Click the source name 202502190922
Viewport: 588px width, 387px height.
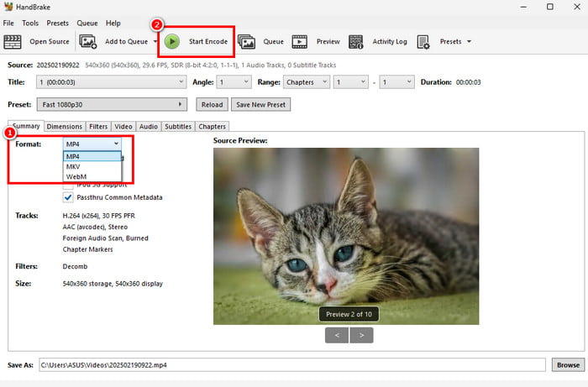pos(58,65)
